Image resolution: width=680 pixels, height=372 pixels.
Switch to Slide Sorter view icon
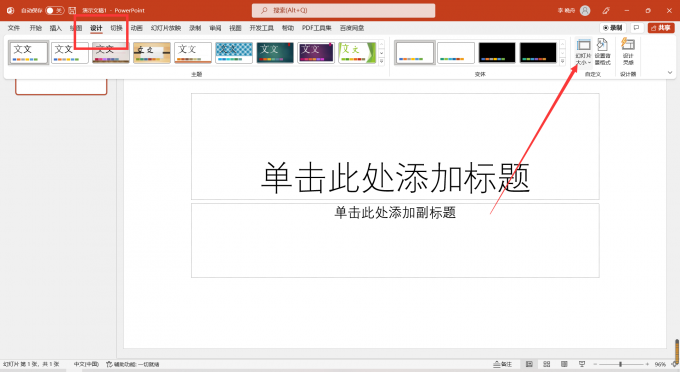[546, 364]
